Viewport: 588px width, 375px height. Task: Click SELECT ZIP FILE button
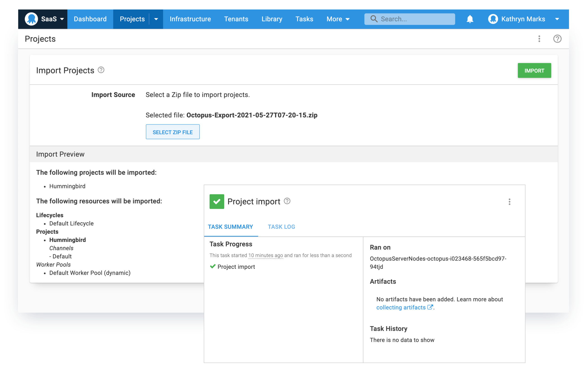coord(173,131)
